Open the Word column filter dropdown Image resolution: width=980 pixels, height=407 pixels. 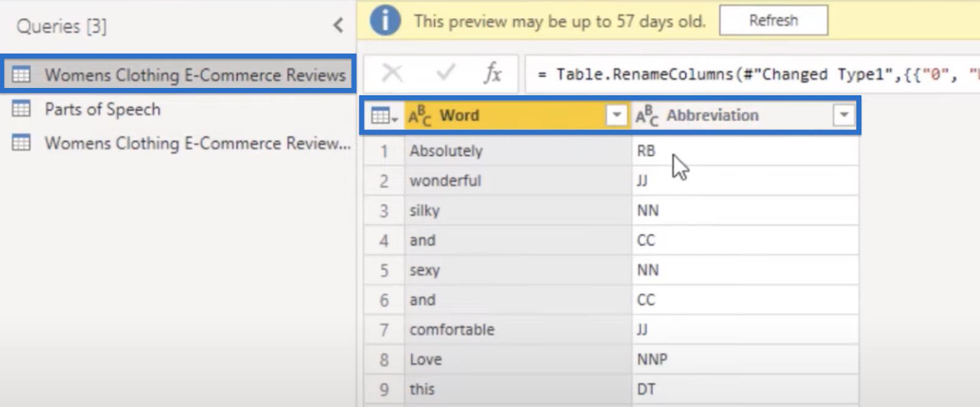click(617, 114)
